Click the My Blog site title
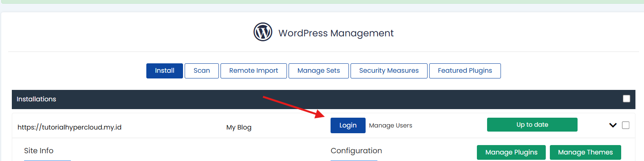The height and width of the screenshot is (161, 644). (239, 127)
